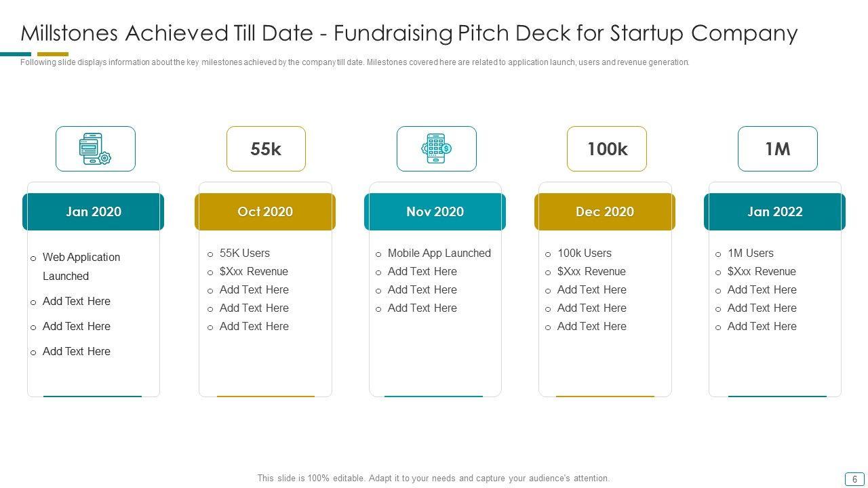Select the 55k milestone badge
868x488 pixels.
266,149
